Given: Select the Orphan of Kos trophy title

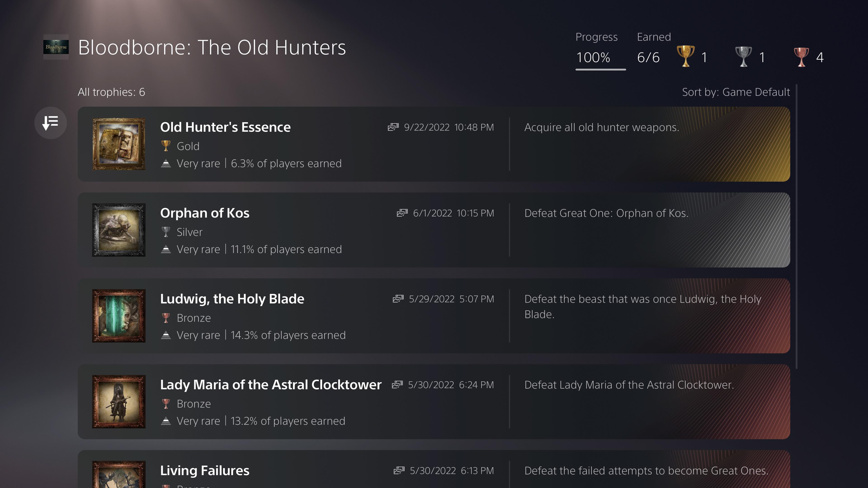Looking at the screenshot, I should [205, 213].
